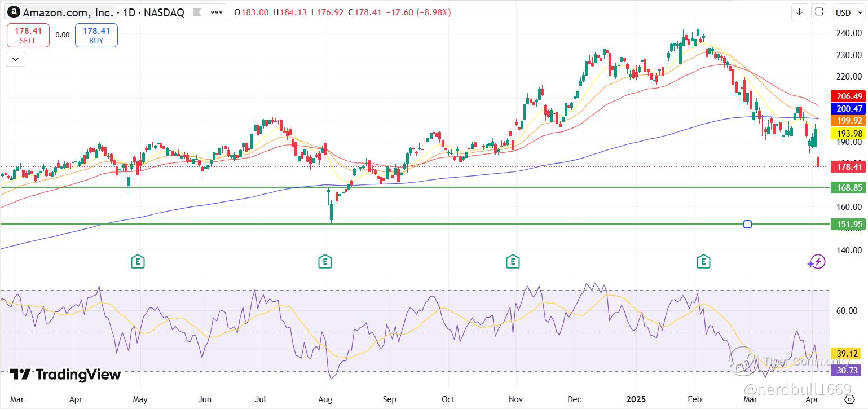Open the flag marker for this symbol
This screenshot has height=409, width=868.
coord(197,12)
